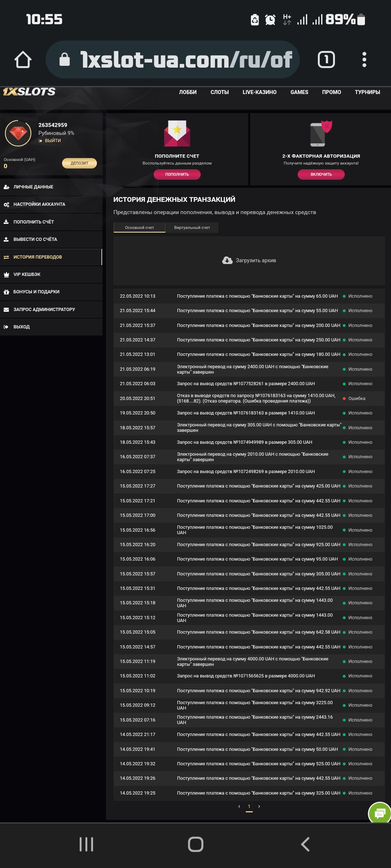Click the download archive cloud icon

coord(227,260)
